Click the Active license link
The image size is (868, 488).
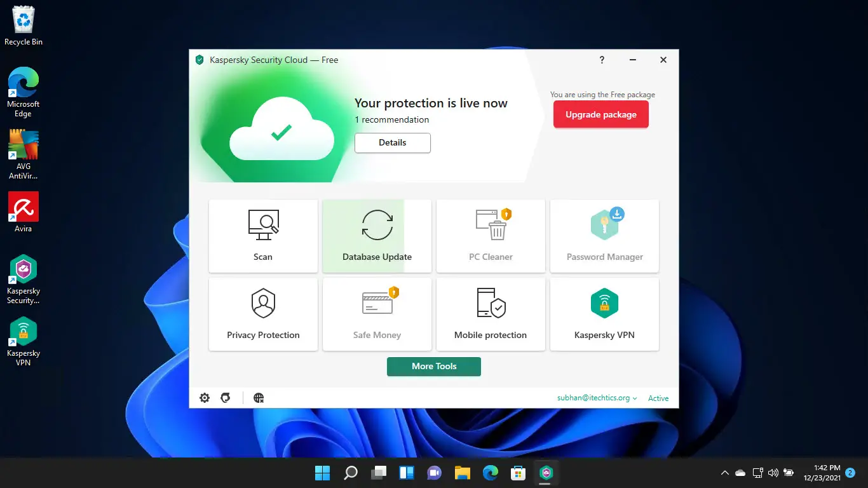[x=658, y=398]
